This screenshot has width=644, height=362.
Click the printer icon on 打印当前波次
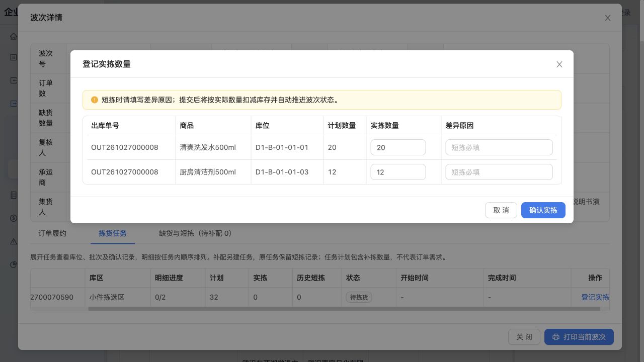(556, 337)
